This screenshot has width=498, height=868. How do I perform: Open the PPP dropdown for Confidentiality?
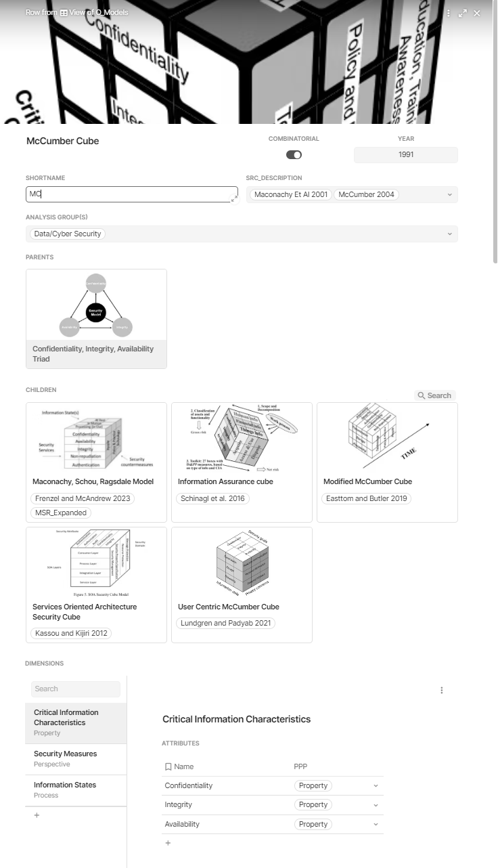pos(376,786)
